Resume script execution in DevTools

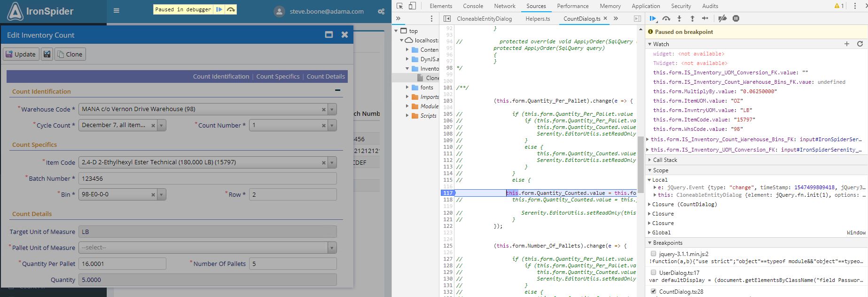point(653,18)
